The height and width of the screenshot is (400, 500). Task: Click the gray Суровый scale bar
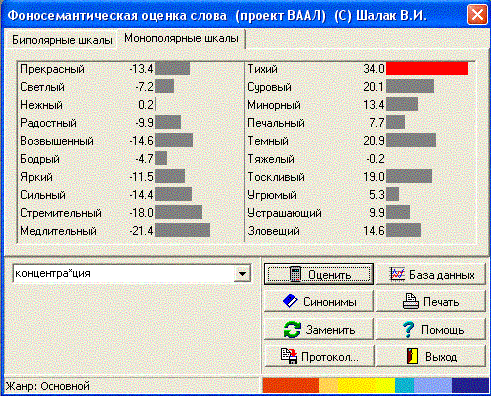(x=410, y=86)
